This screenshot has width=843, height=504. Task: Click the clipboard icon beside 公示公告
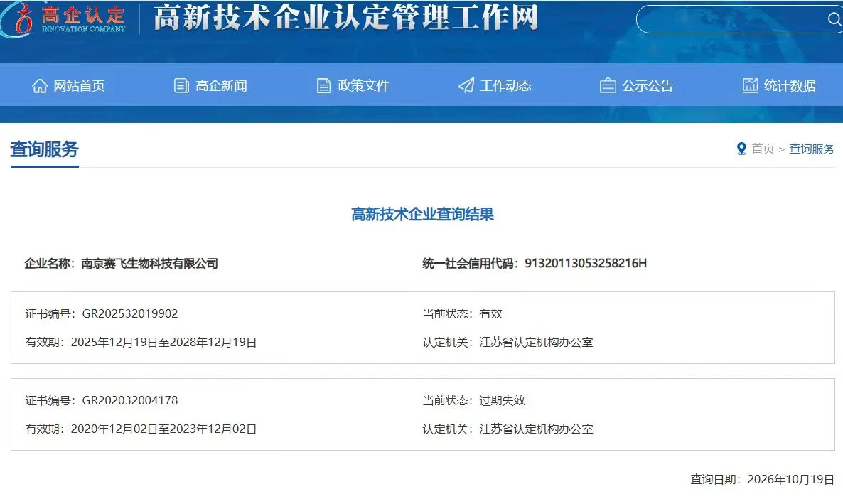pyautogui.click(x=608, y=85)
